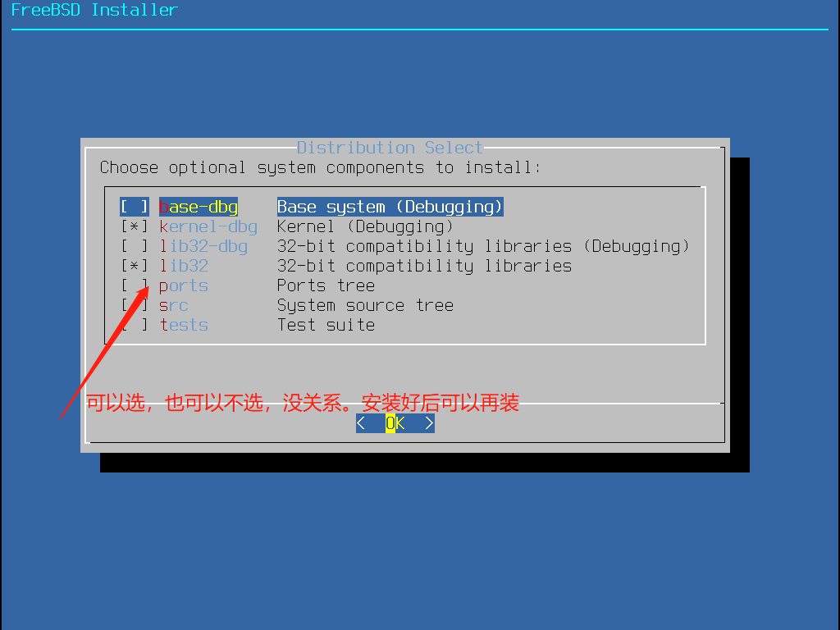Image resolution: width=840 pixels, height=630 pixels.
Task: Click the OK button
Action: pos(395,423)
